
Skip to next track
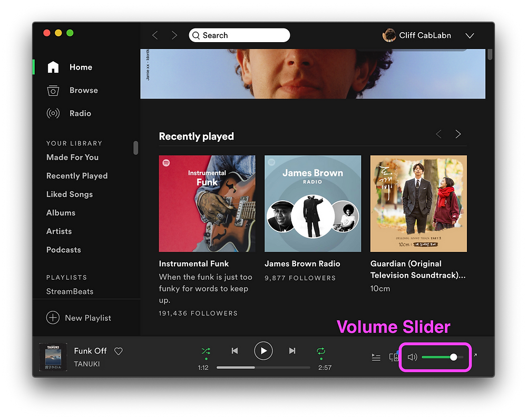click(292, 351)
